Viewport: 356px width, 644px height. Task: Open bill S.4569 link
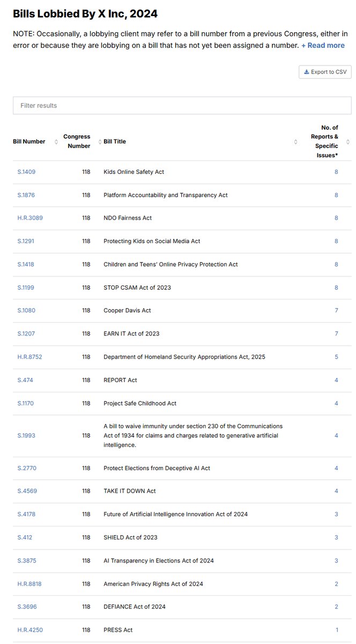[27, 492]
